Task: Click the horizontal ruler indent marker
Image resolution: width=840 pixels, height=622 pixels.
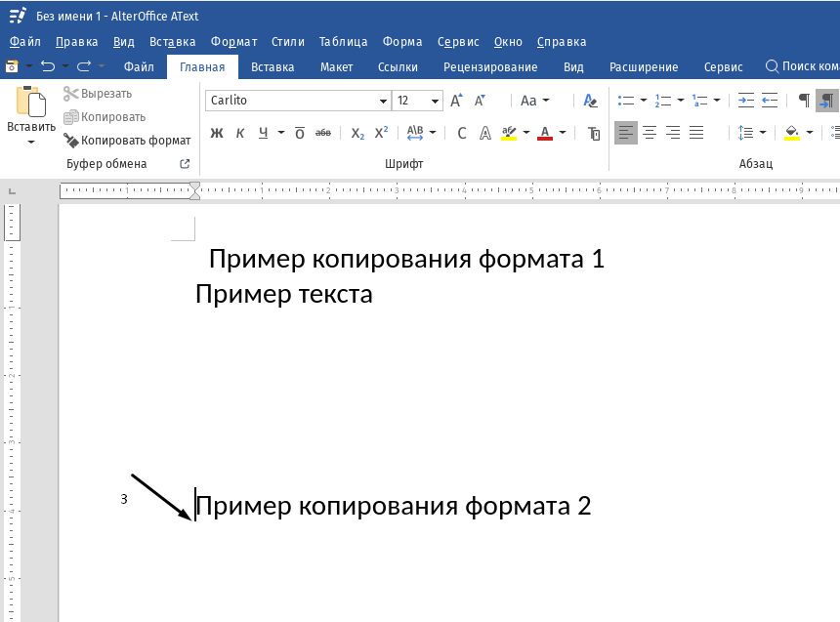Action: 195,190
